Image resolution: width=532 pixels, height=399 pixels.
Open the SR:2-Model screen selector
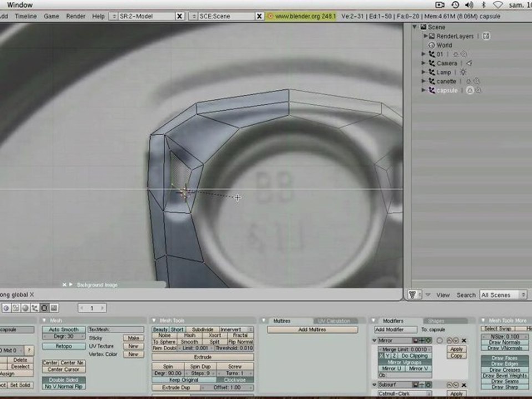[114, 16]
